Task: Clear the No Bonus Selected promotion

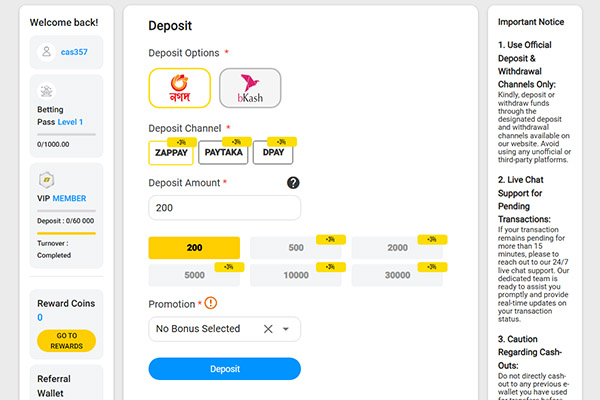Action: coord(268,329)
